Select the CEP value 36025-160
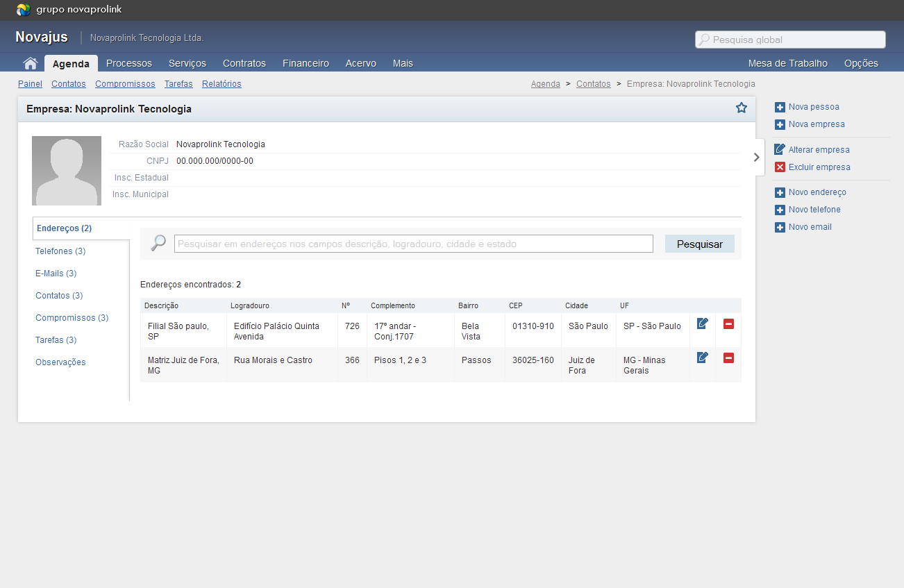This screenshot has width=904, height=588. 533,360
